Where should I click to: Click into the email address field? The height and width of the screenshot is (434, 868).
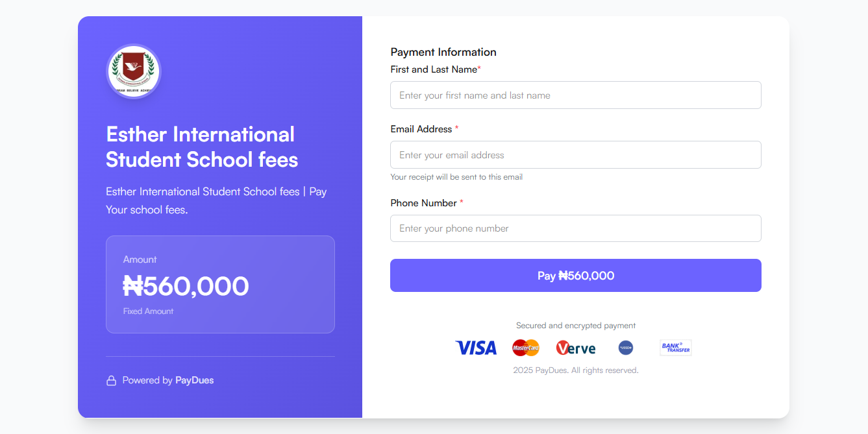(575, 155)
